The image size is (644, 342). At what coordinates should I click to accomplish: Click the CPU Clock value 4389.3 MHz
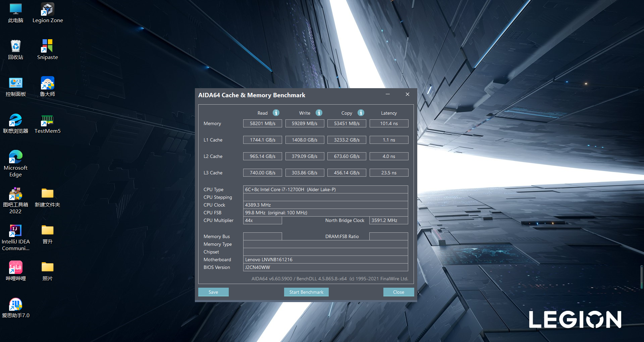click(x=325, y=205)
